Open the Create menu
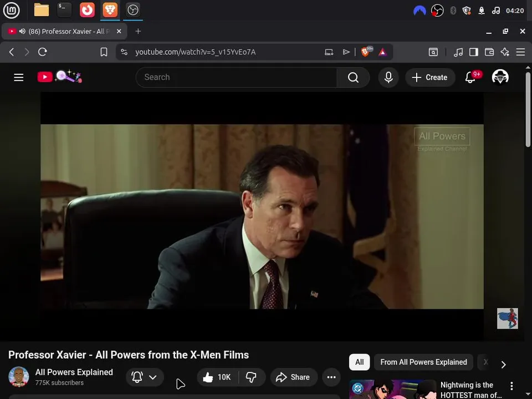 tap(430, 78)
